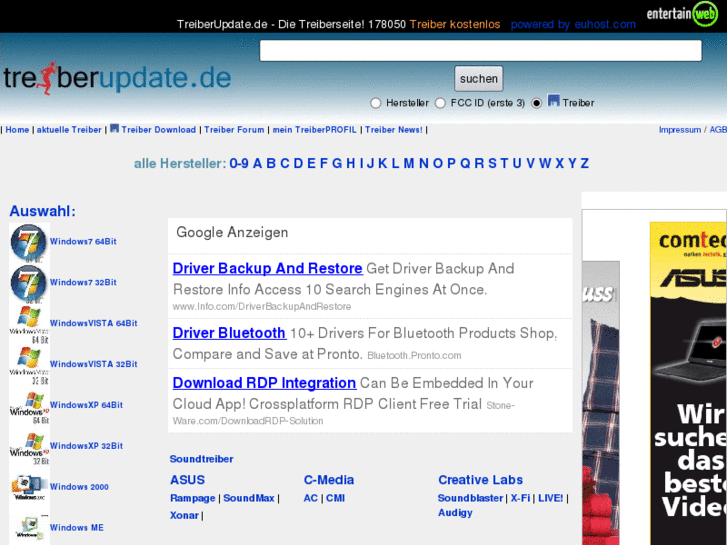The width and height of the screenshot is (727, 545).
Task: Click the search text field
Action: pos(480,51)
